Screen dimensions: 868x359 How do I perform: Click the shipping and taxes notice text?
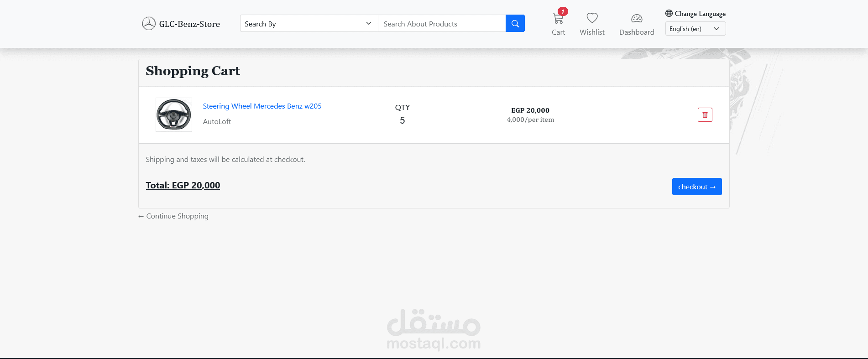click(225, 160)
